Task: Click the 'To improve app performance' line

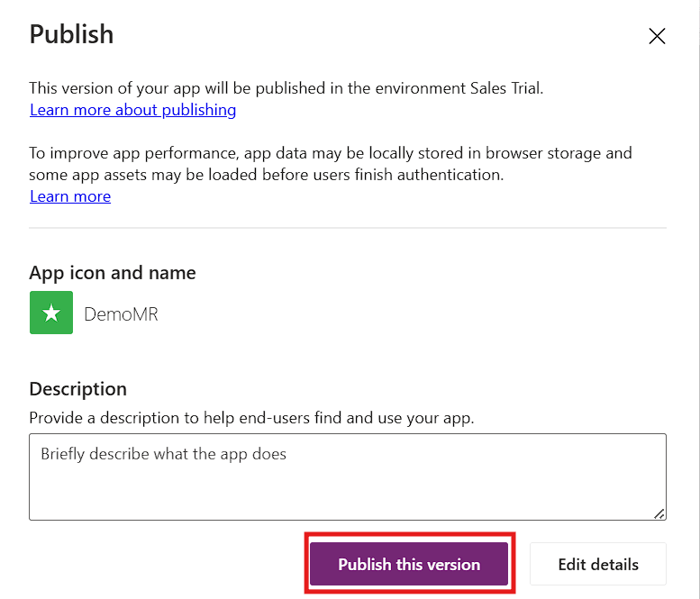Action: coord(330,153)
